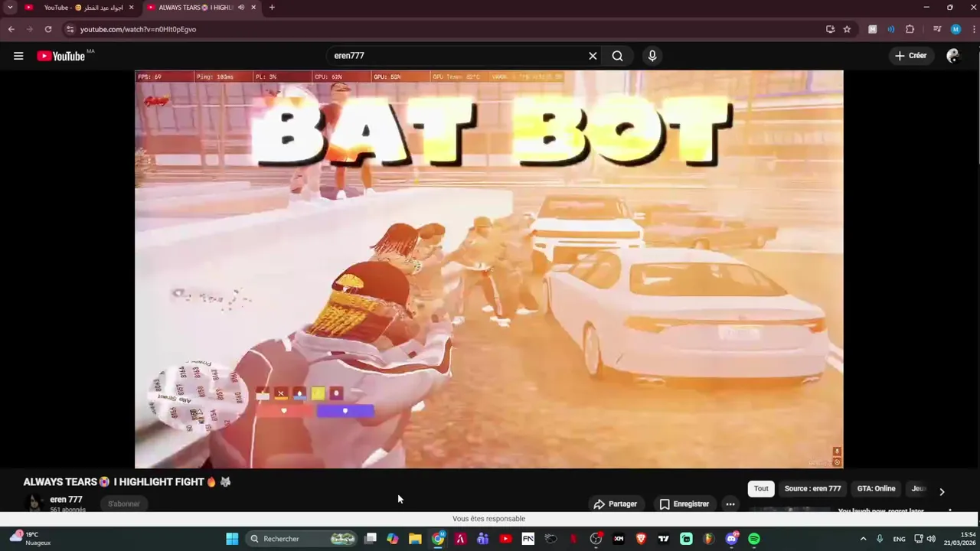Show more chips with right chevron

point(942,491)
